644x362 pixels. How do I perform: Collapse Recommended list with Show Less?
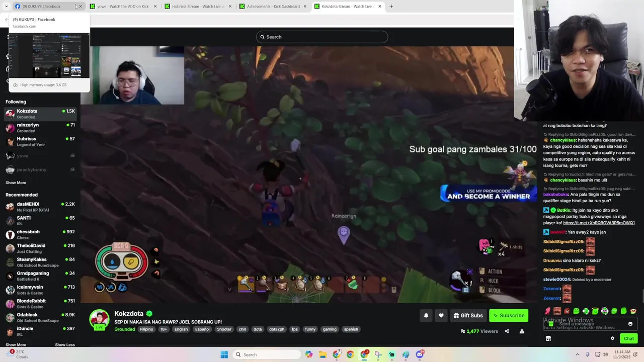(x=64, y=345)
